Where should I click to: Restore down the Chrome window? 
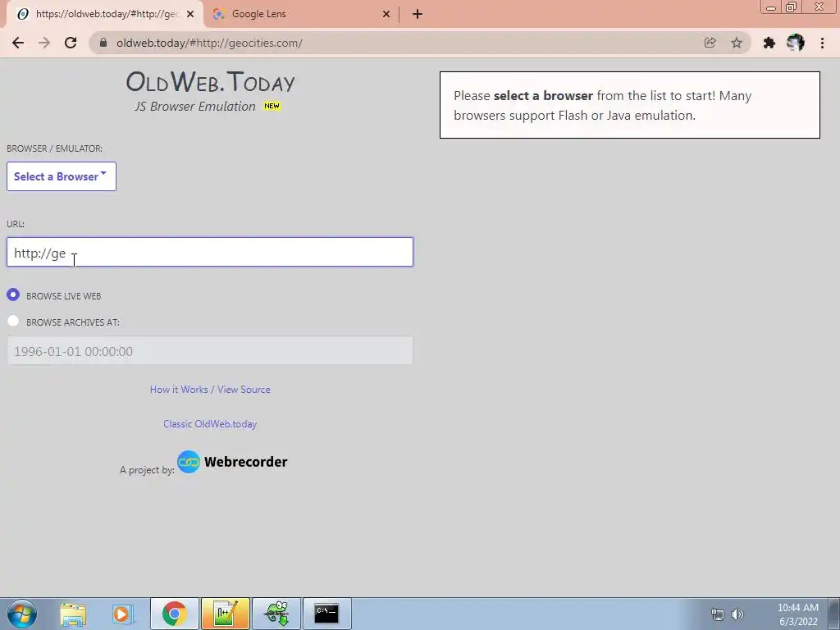(x=792, y=7)
